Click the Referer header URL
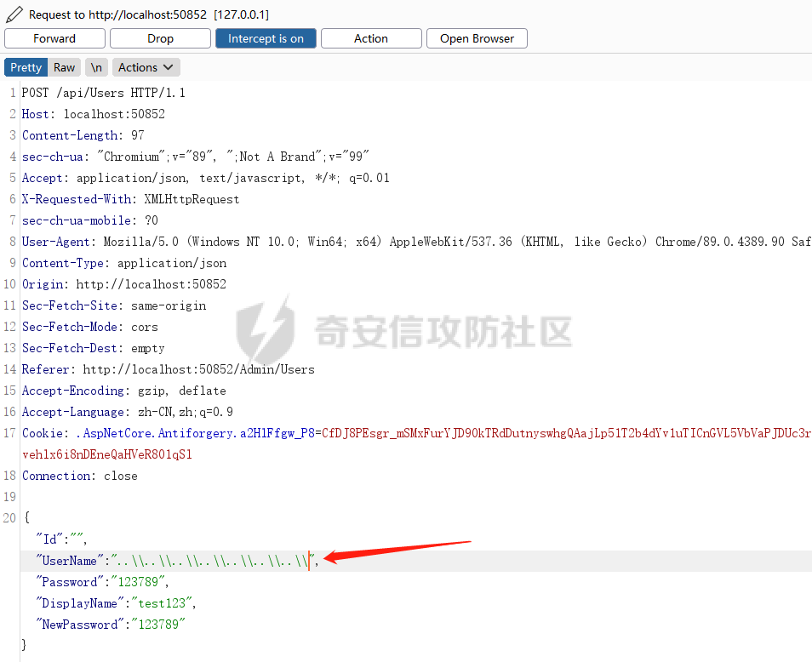Image resolution: width=812 pixels, height=662 pixels. point(198,369)
